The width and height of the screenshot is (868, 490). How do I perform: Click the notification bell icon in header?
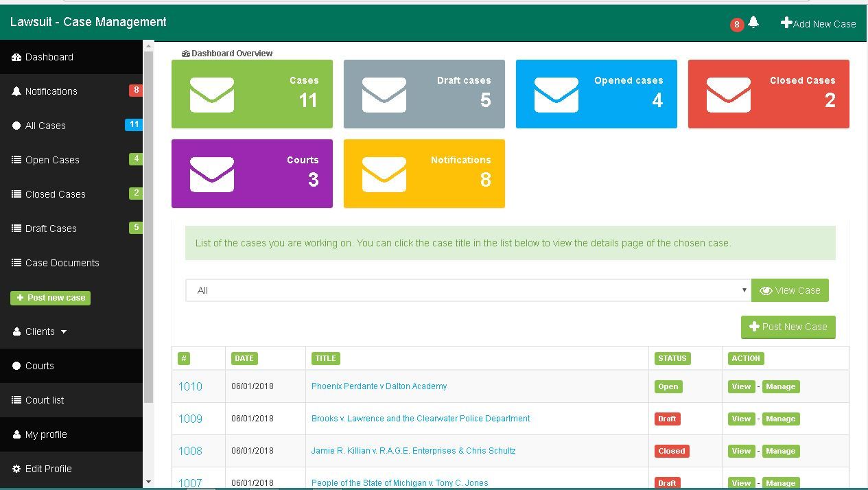[753, 23]
